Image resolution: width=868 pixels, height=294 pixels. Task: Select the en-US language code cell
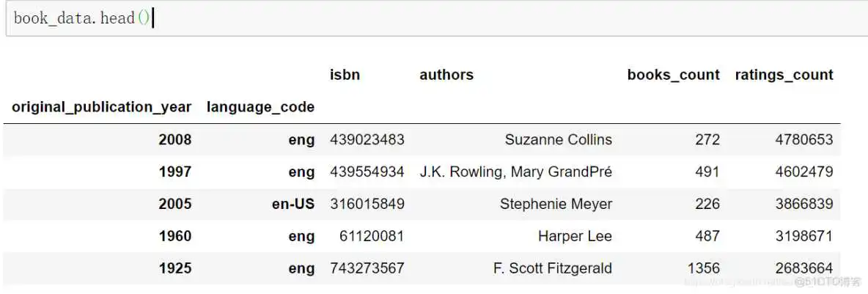point(293,204)
